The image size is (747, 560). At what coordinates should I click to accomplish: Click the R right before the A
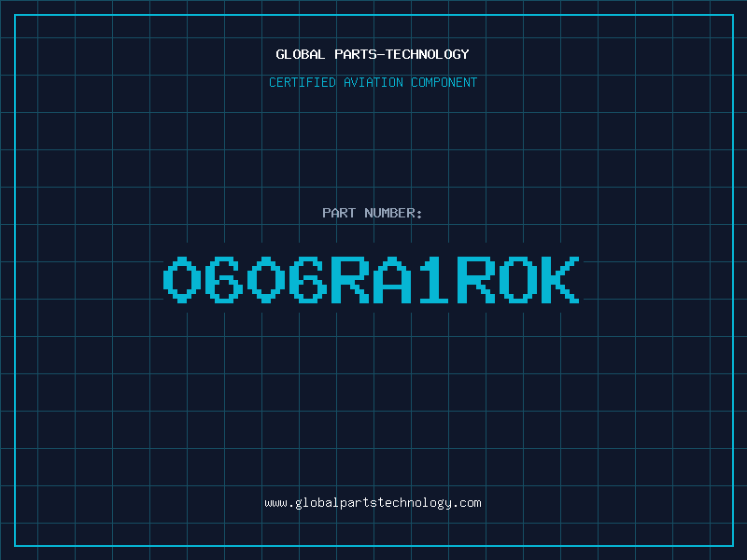350,280
